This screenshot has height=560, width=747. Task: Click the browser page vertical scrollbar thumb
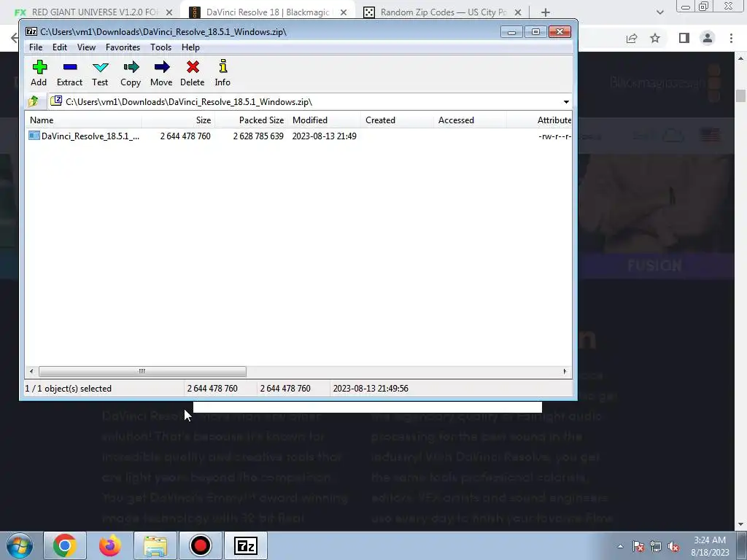click(740, 96)
